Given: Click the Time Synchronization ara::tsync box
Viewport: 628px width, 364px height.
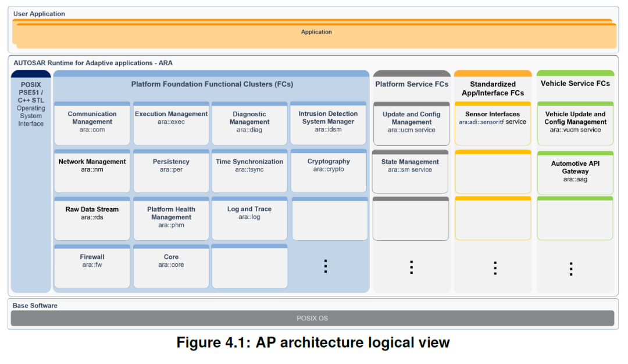Looking at the screenshot, I should tap(249, 171).
